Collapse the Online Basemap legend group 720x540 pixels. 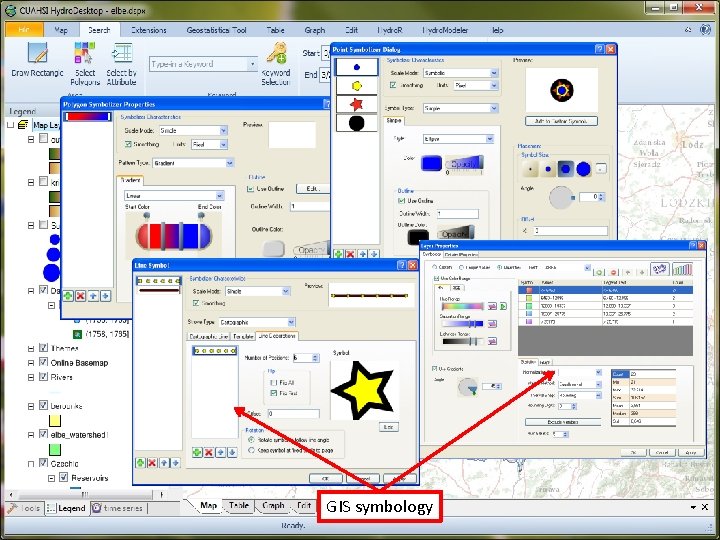pyautogui.click(x=31, y=363)
